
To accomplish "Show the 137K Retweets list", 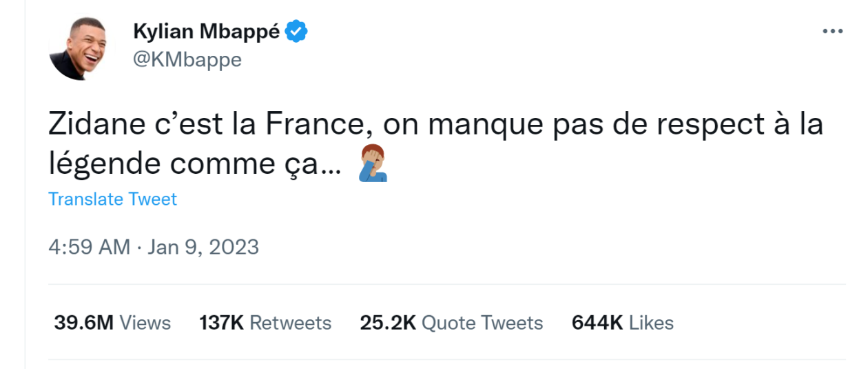I will [265, 323].
